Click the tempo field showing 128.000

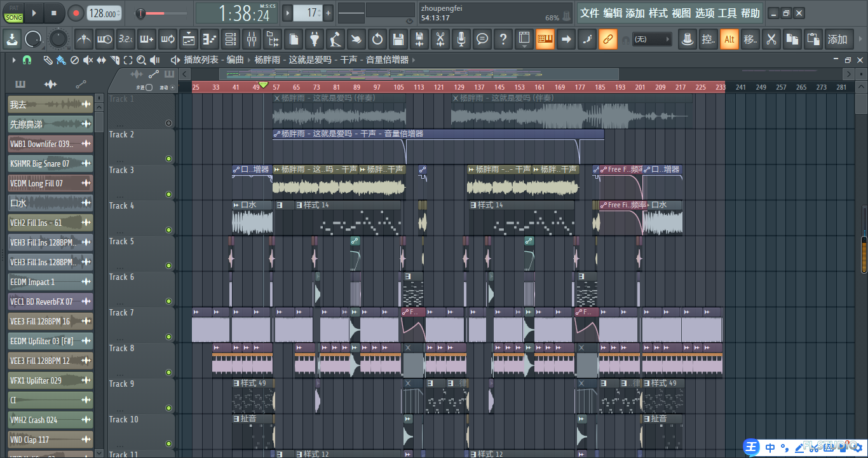tap(104, 13)
